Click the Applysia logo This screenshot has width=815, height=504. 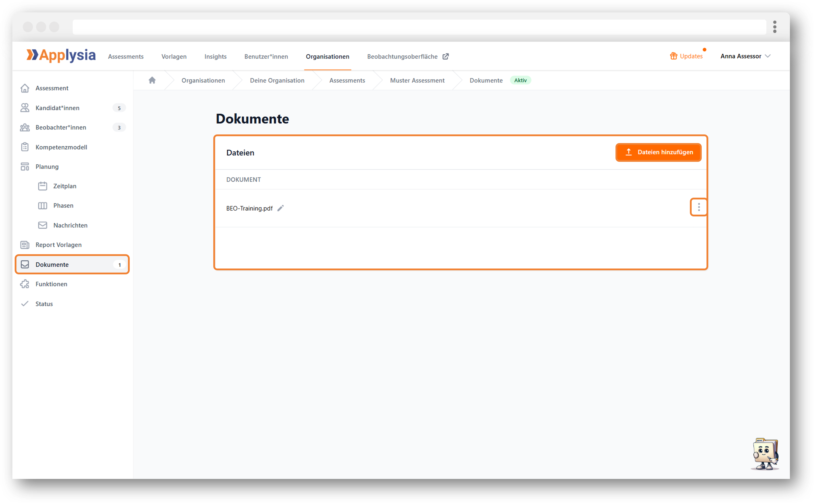click(61, 55)
